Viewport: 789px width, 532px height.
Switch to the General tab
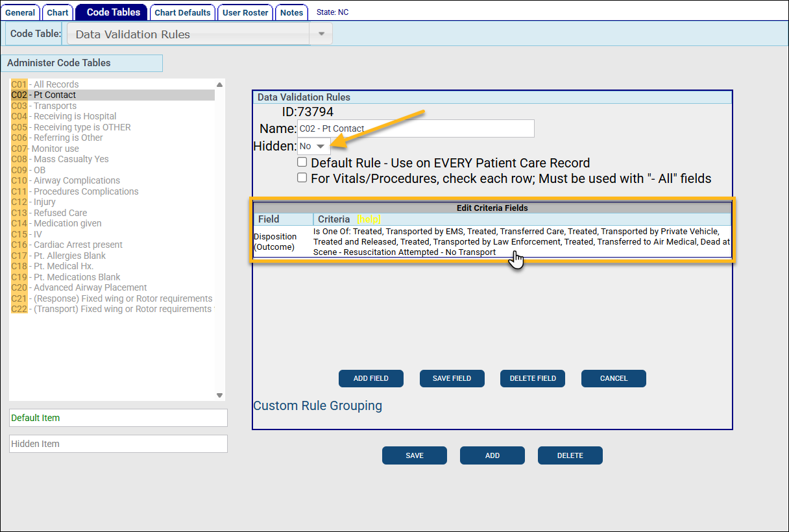point(20,13)
